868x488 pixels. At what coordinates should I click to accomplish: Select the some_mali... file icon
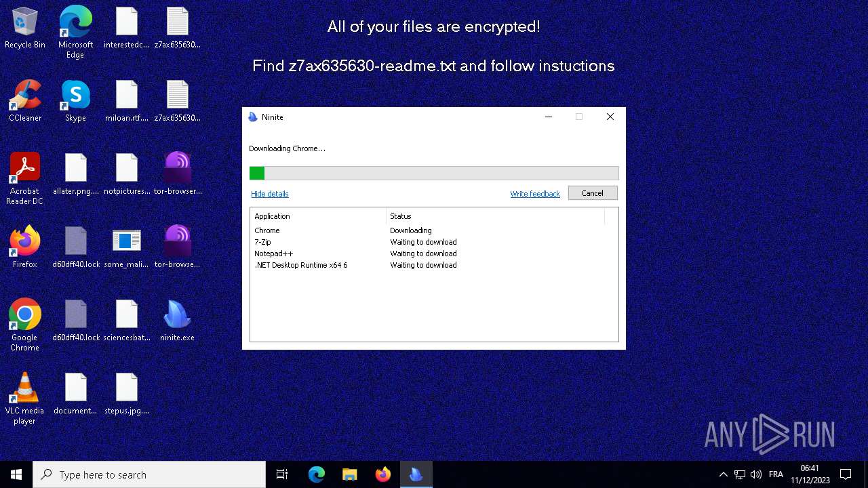click(126, 248)
